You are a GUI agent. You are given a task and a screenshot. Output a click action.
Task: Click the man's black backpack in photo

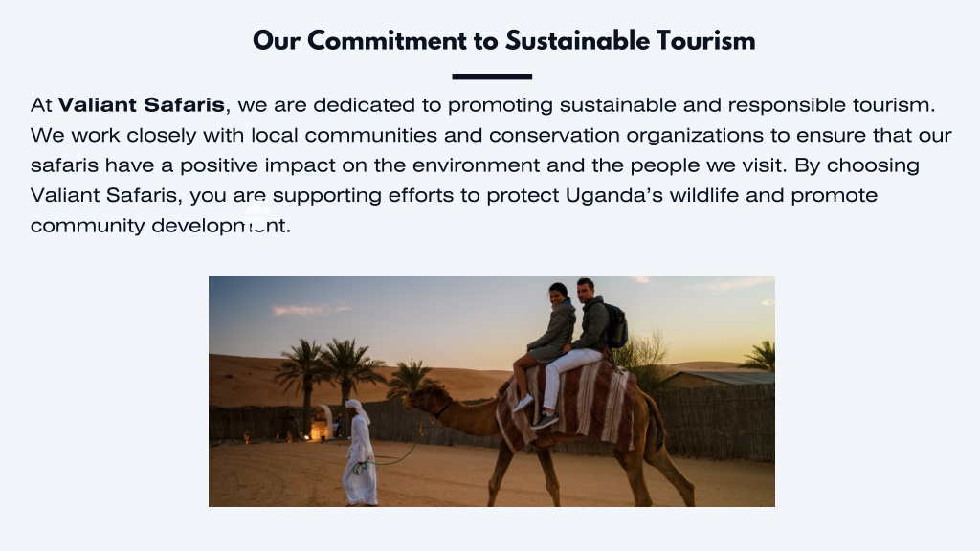pyautogui.click(x=616, y=325)
